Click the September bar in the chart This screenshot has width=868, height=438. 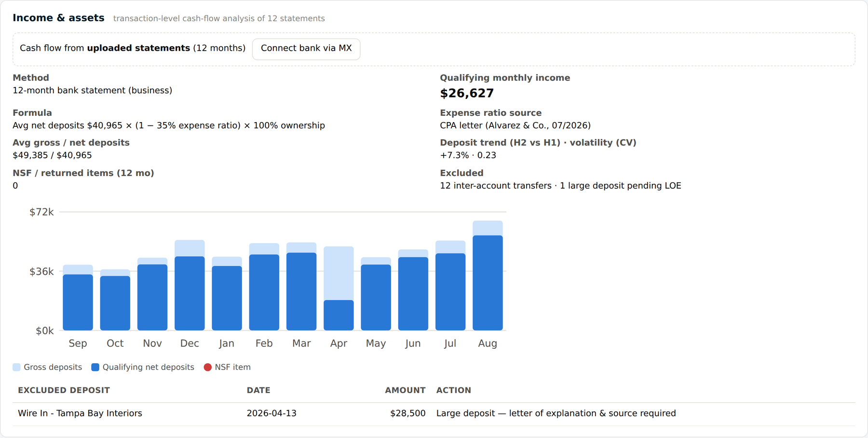coord(78,298)
